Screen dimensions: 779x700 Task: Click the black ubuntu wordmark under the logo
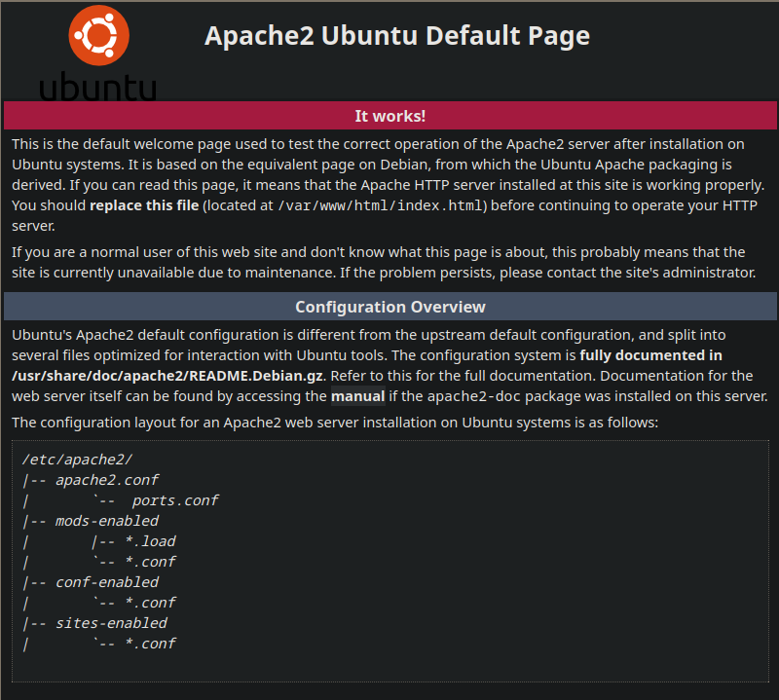97,85
